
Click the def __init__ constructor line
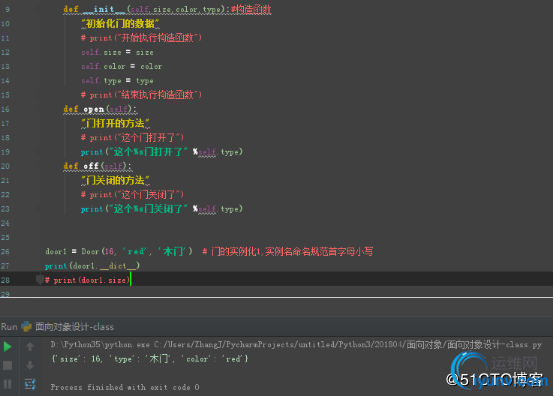pyautogui.click(x=167, y=9)
